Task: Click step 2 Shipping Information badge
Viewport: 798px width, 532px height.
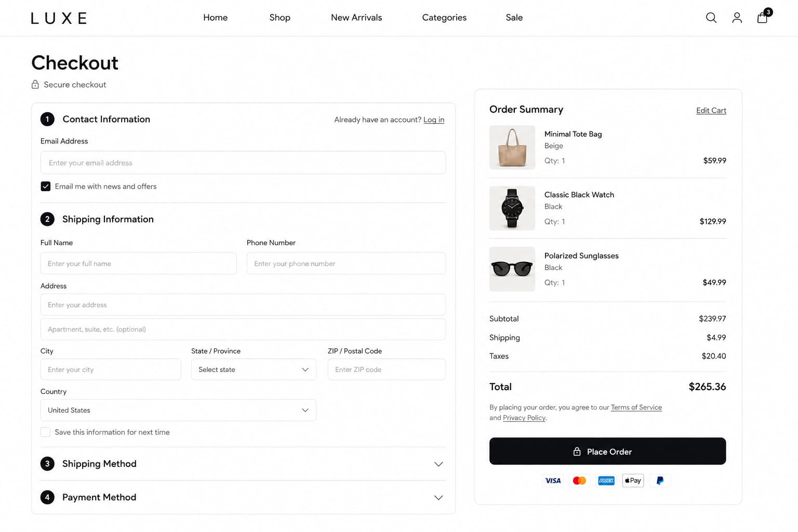Action: [47, 219]
